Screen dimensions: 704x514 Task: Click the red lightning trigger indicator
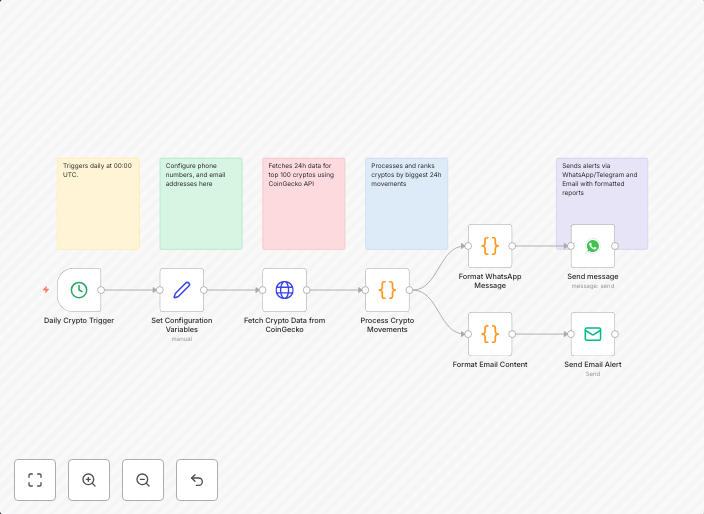tap(46, 290)
